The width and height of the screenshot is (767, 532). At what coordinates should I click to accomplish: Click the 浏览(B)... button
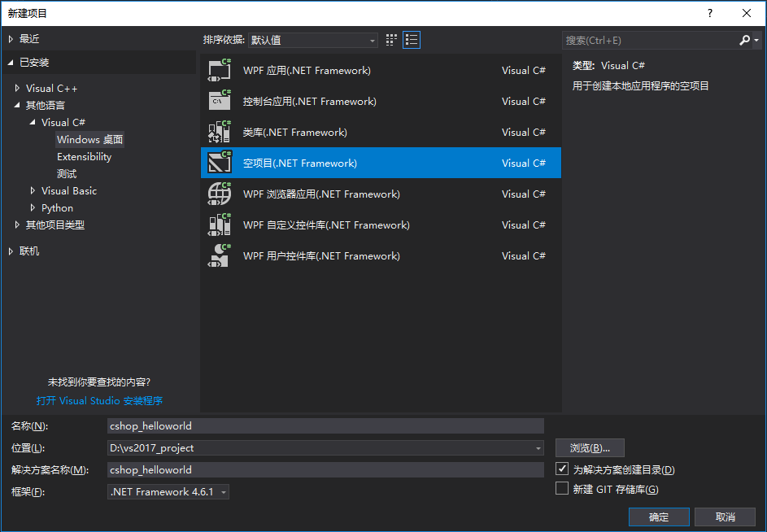tap(590, 448)
